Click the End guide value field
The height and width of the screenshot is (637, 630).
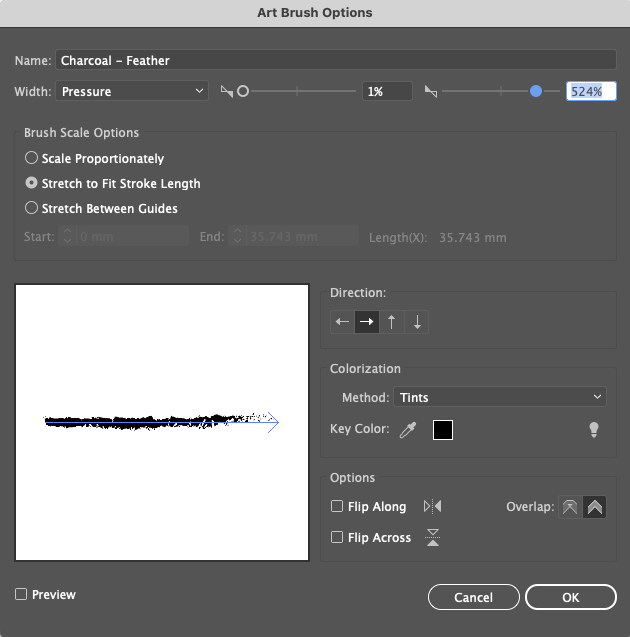click(303, 236)
